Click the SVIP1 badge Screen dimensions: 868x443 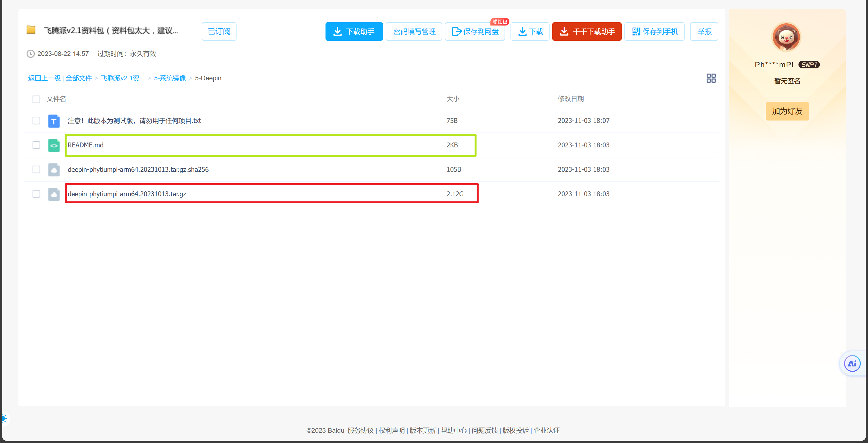click(x=809, y=65)
